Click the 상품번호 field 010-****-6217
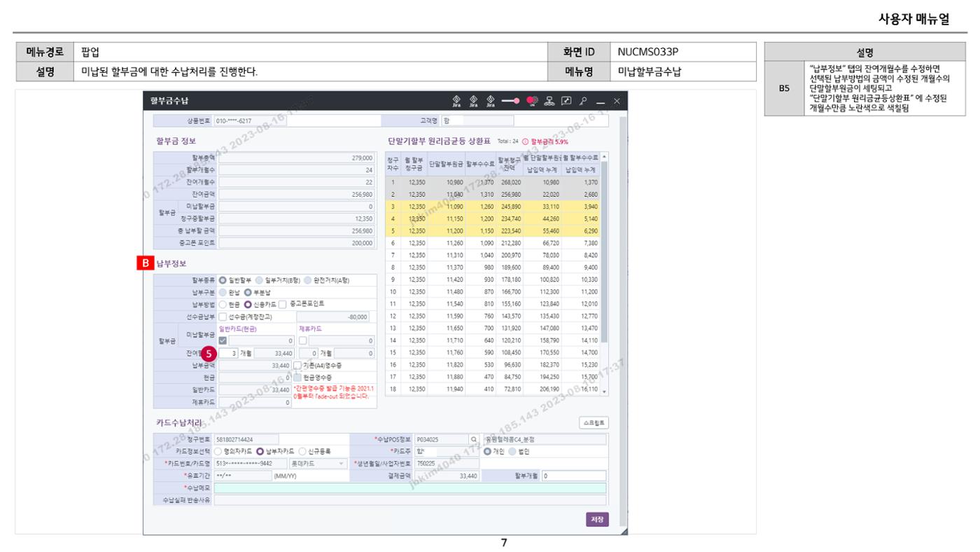The width and height of the screenshot is (980, 552). pos(250,120)
